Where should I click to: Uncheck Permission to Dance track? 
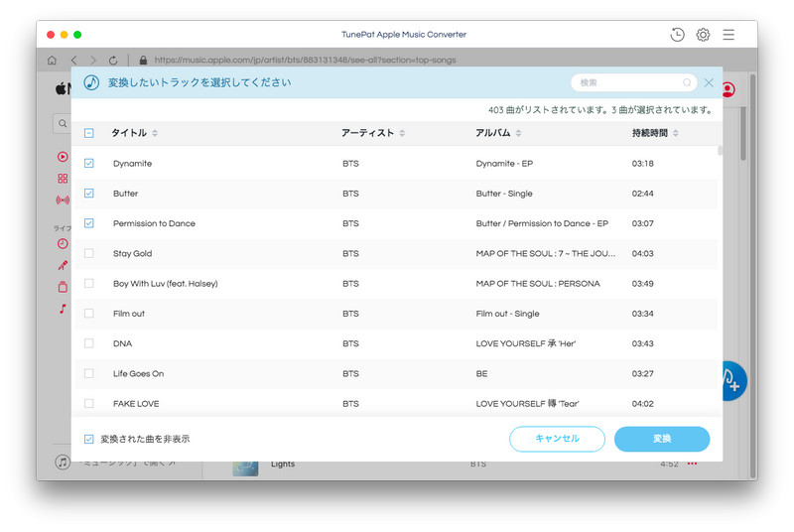pos(89,223)
